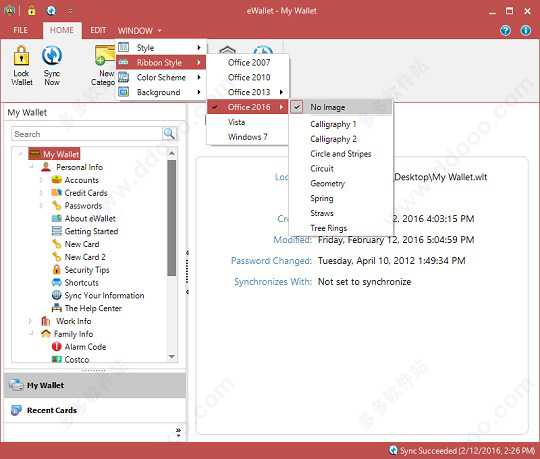540x459 pixels.
Task: Click the Background menu icon
Action: point(124,92)
